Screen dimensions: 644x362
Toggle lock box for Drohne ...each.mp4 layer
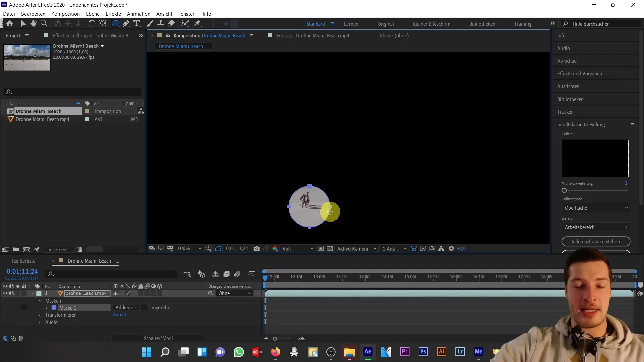point(24,293)
